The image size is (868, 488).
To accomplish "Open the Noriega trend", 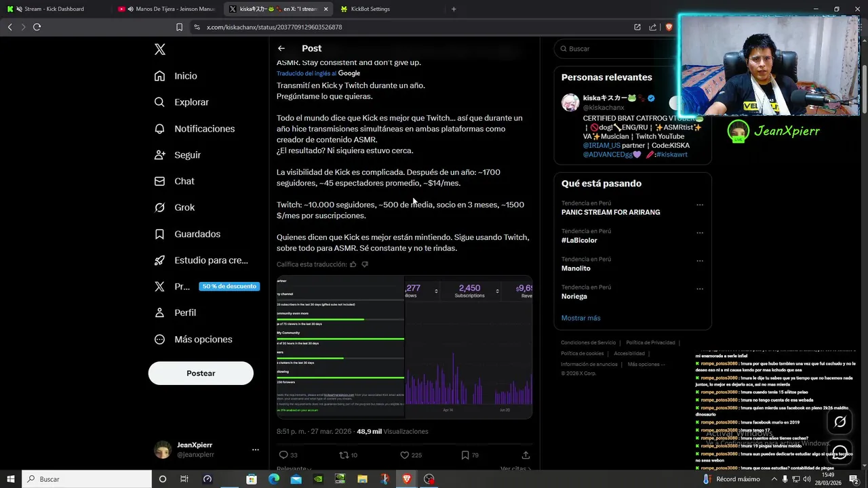I will [x=574, y=296].
